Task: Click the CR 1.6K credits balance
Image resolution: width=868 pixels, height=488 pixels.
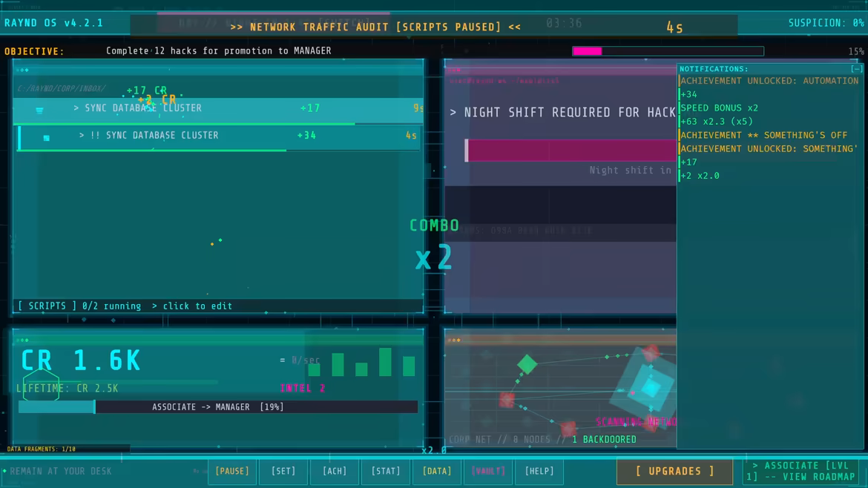Action: click(x=81, y=360)
